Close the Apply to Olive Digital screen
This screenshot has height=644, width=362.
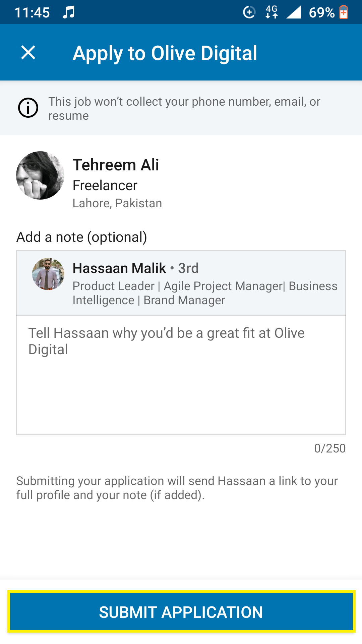[28, 53]
